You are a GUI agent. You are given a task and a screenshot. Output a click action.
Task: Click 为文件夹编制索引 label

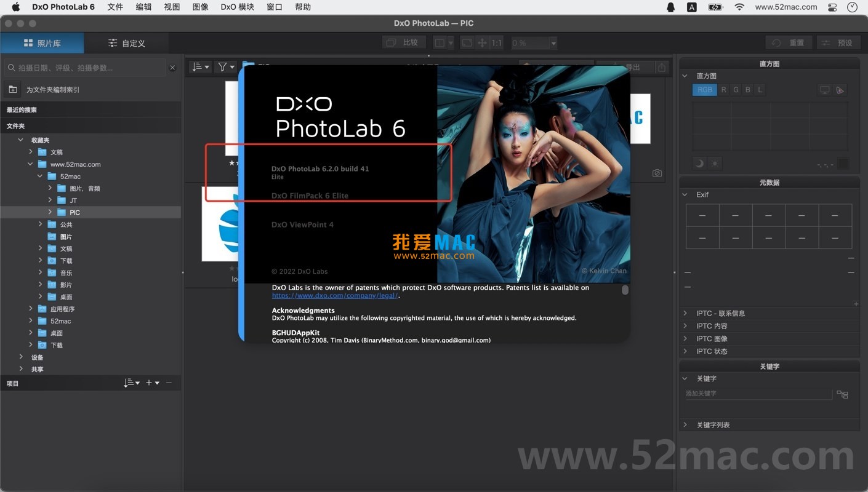[x=53, y=90]
